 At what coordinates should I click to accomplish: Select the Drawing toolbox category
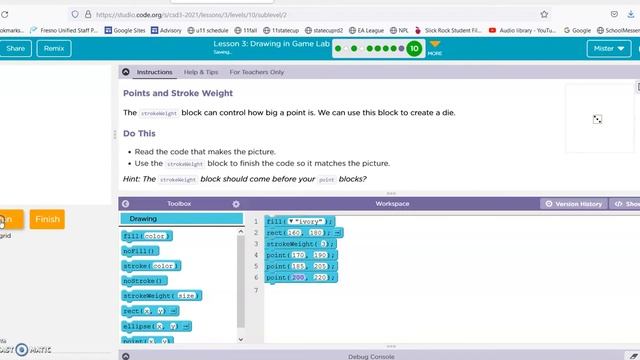182,219
